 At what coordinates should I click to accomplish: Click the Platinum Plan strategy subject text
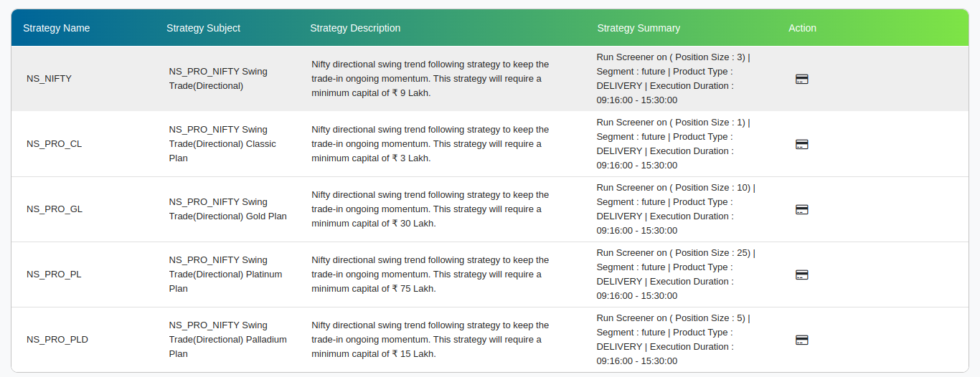[x=225, y=275]
